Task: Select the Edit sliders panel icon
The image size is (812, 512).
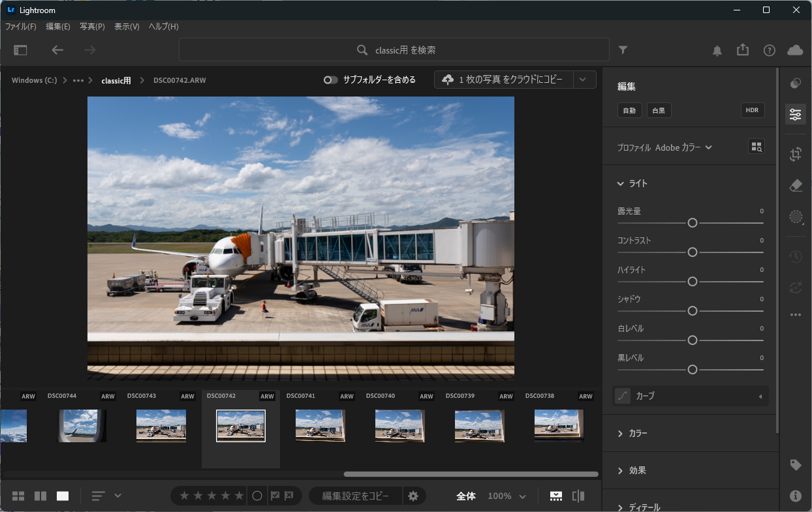Action: point(795,115)
